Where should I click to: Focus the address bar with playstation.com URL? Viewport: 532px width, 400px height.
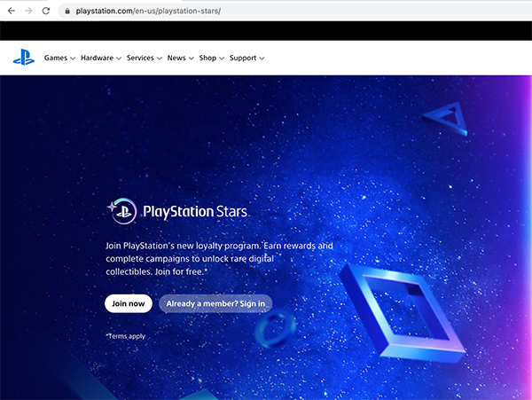[294, 11]
